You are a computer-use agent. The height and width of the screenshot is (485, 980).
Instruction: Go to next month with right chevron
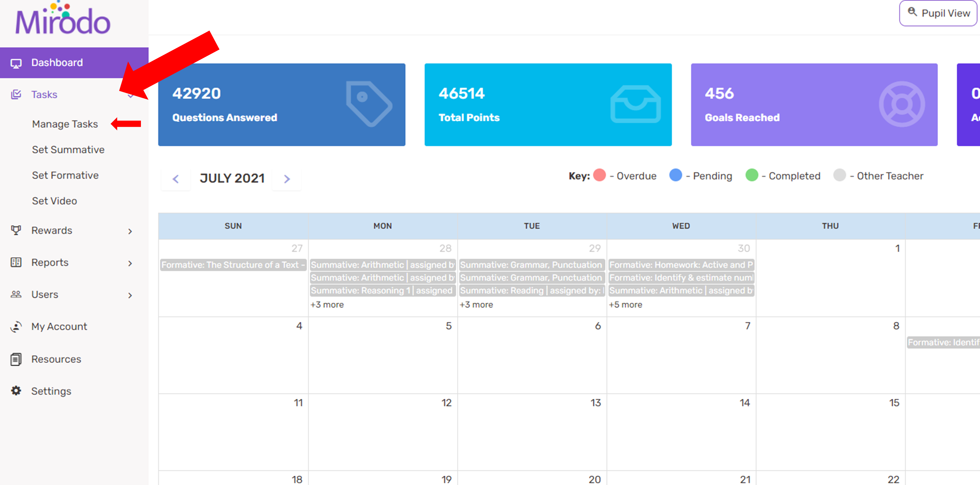tap(287, 179)
